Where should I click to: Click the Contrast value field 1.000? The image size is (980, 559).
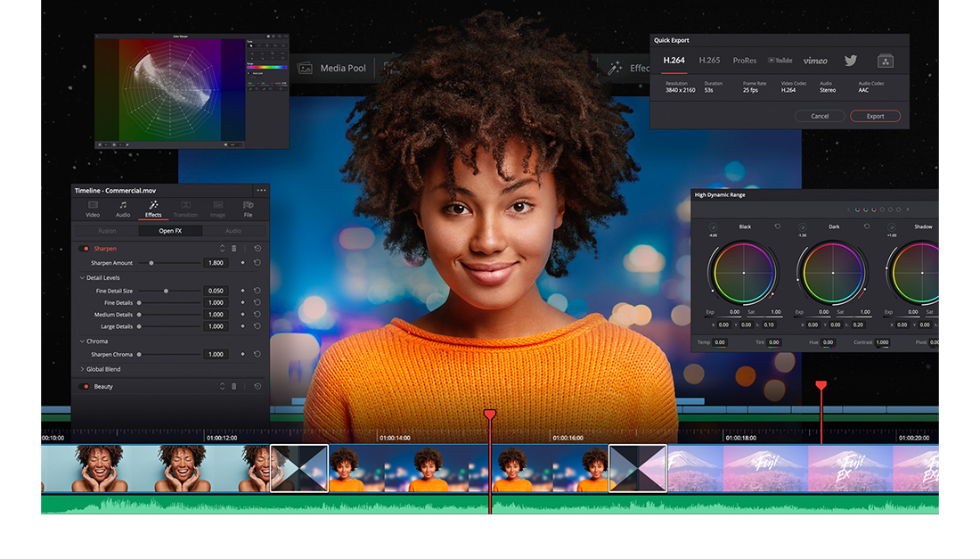883,342
